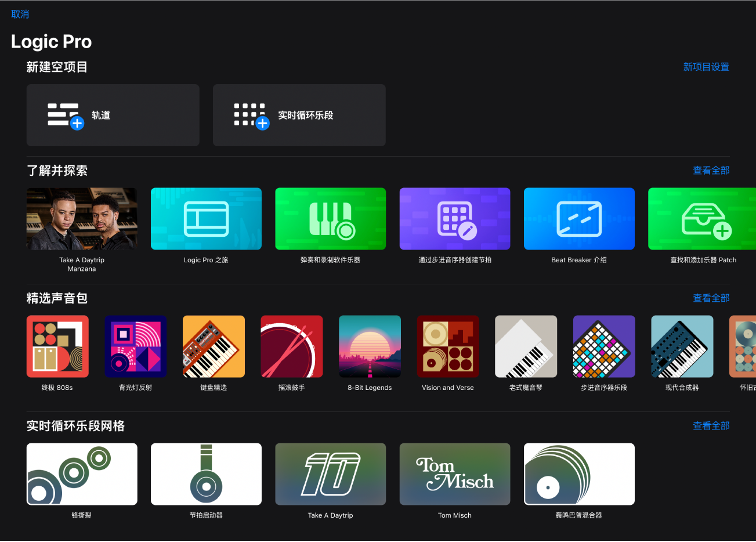Viewport: 756px width, 542px height.
Task: Click the 取消 link
Action: pyautogui.click(x=20, y=14)
